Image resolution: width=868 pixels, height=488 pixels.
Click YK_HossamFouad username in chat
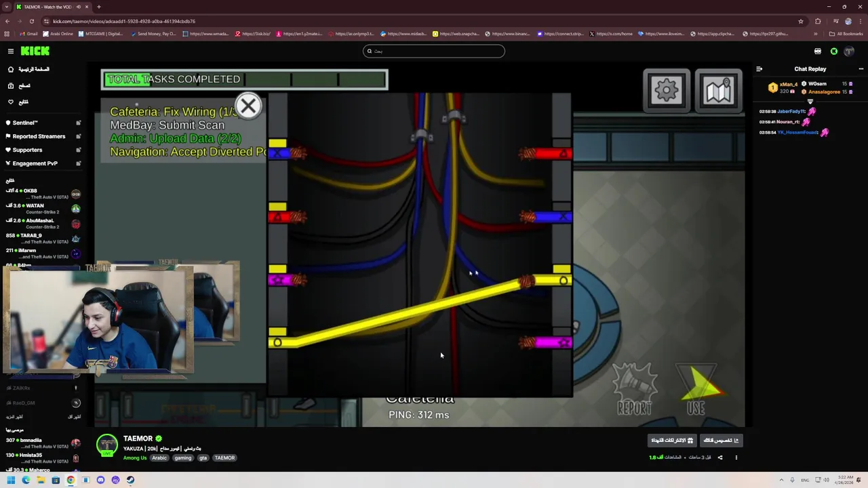(797, 132)
